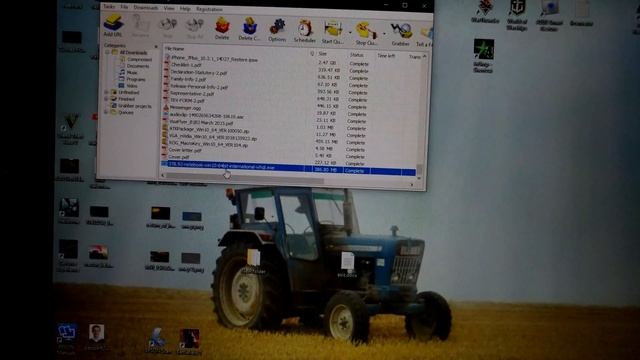
Task: Click the Q column header
Action: pos(312,53)
